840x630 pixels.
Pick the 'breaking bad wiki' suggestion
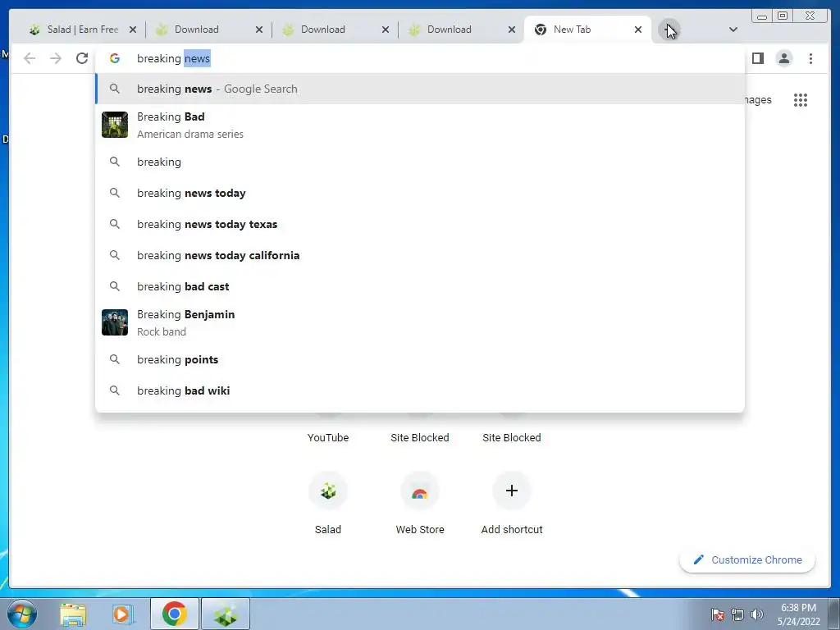pyautogui.click(x=420, y=390)
